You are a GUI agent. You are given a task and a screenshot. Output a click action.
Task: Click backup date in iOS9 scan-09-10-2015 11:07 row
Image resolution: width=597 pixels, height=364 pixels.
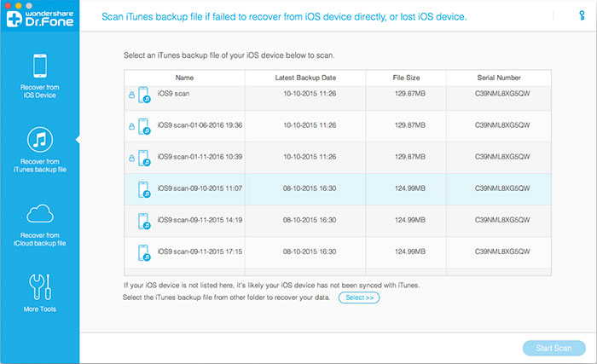coord(310,188)
